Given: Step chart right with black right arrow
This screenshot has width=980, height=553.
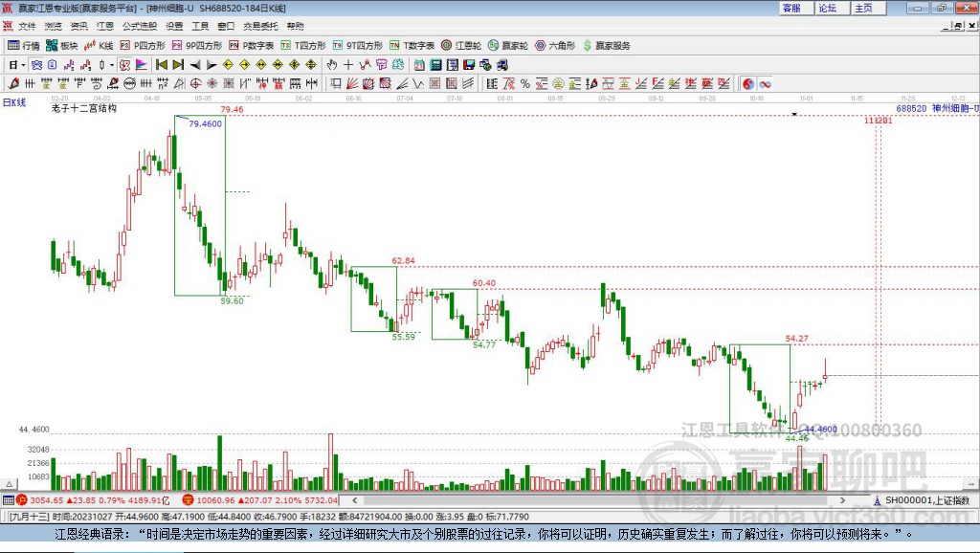Looking at the screenshot, I should (212, 65).
